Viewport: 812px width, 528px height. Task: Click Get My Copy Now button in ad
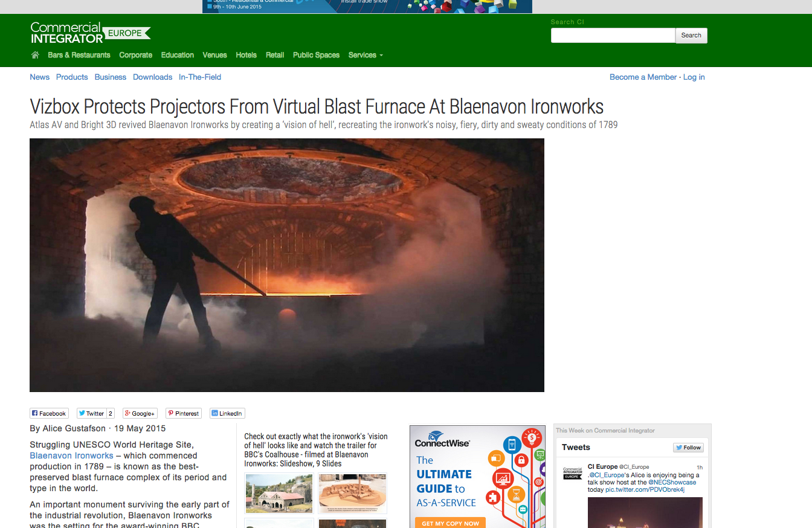(451, 523)
